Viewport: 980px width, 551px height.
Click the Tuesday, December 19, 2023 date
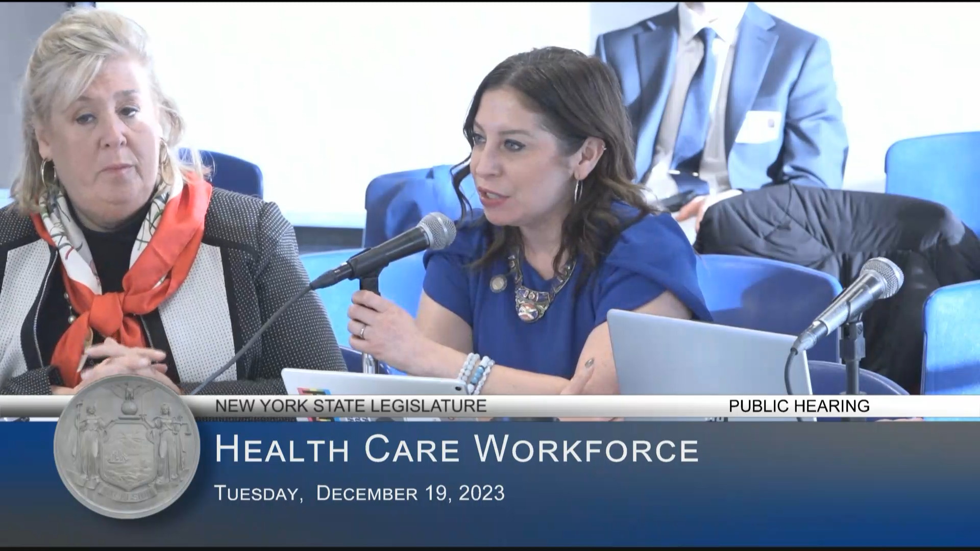pyautogui.click(x=359, y=493)
